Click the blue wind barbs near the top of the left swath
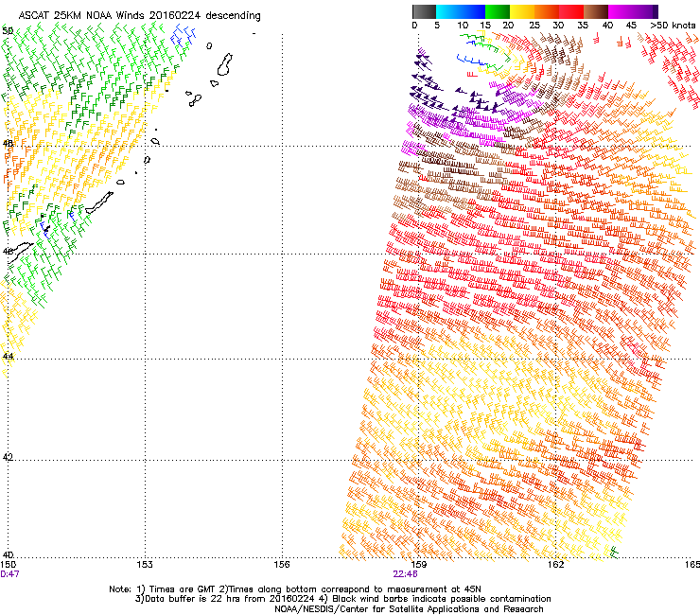This screenshot has width=700, height=615. (183, 36)
